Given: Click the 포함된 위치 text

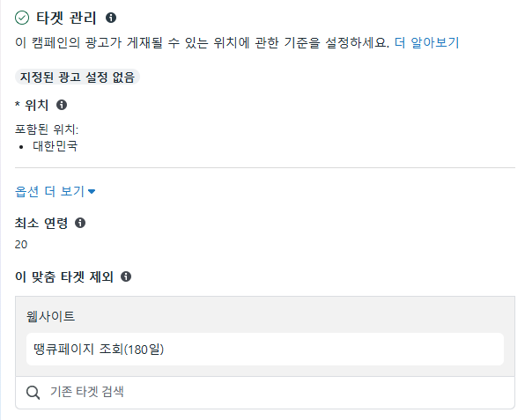Looking at the screenshot, I should pyautogui.click(x=47, y=129).
